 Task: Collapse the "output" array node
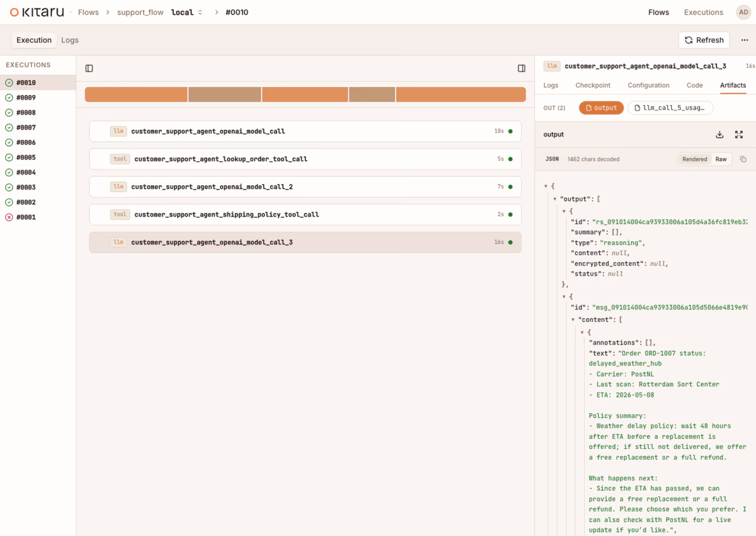pyautogui.click(x=555, y=199)
